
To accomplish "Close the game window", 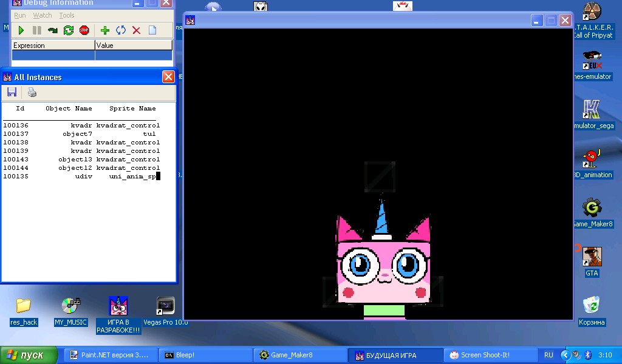I will coord(566,20).
